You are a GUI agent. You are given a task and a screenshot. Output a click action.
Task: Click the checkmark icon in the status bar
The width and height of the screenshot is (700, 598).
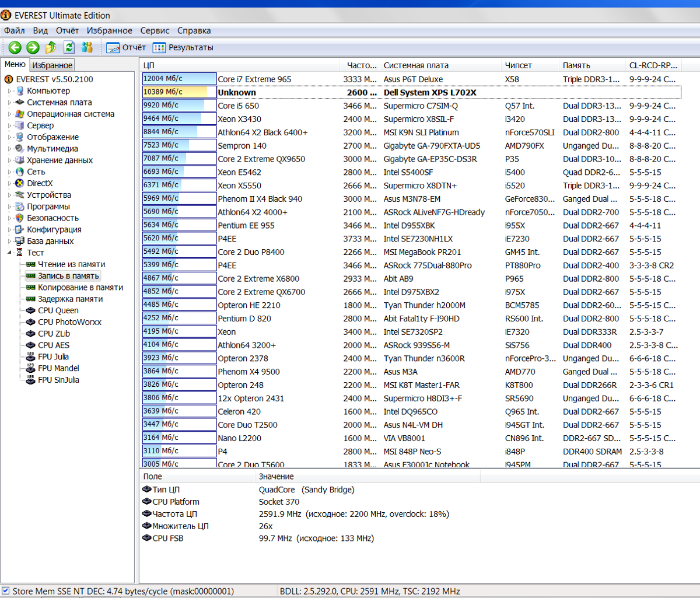pos(5,591)
